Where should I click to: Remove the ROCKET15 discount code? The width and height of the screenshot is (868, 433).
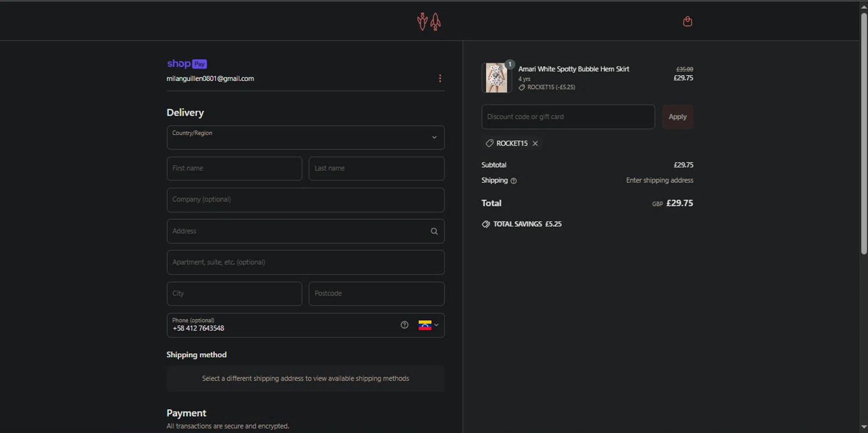(x=535, y=143)
